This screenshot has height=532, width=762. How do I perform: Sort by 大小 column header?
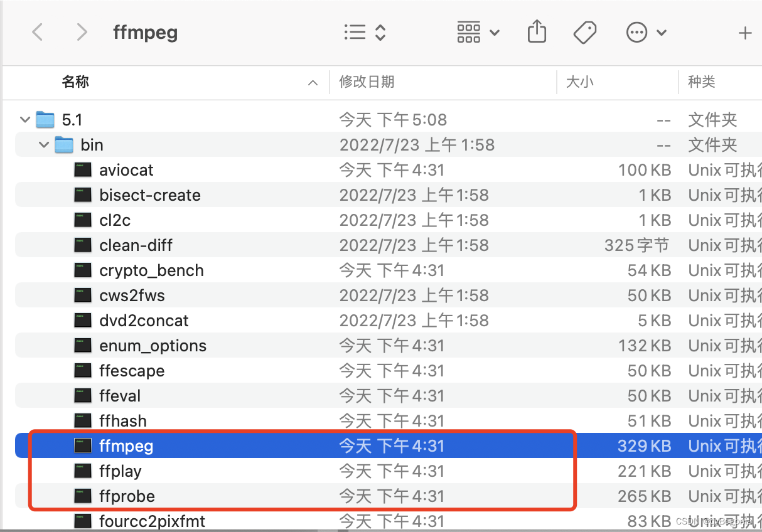580,82
